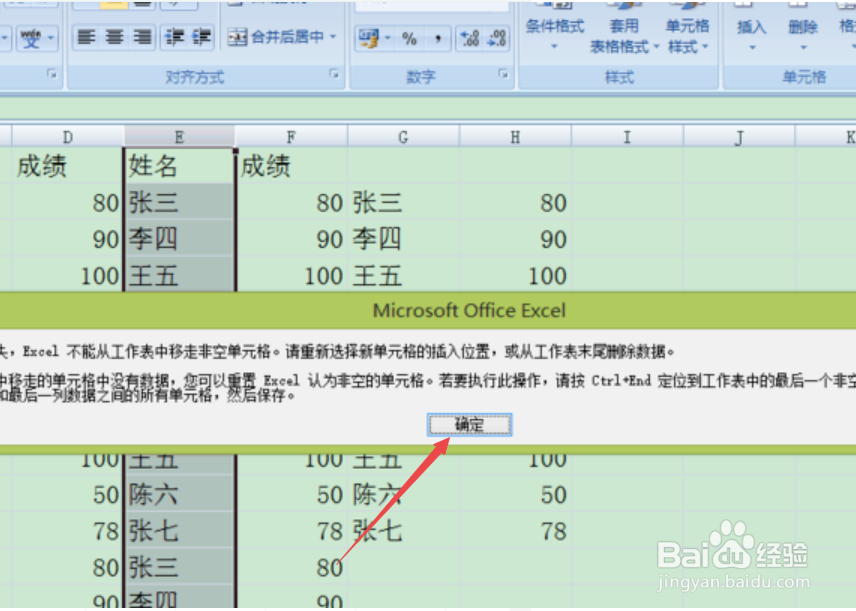Select the column I header
This screenshot has width=856, height=611.
[627, 137]
